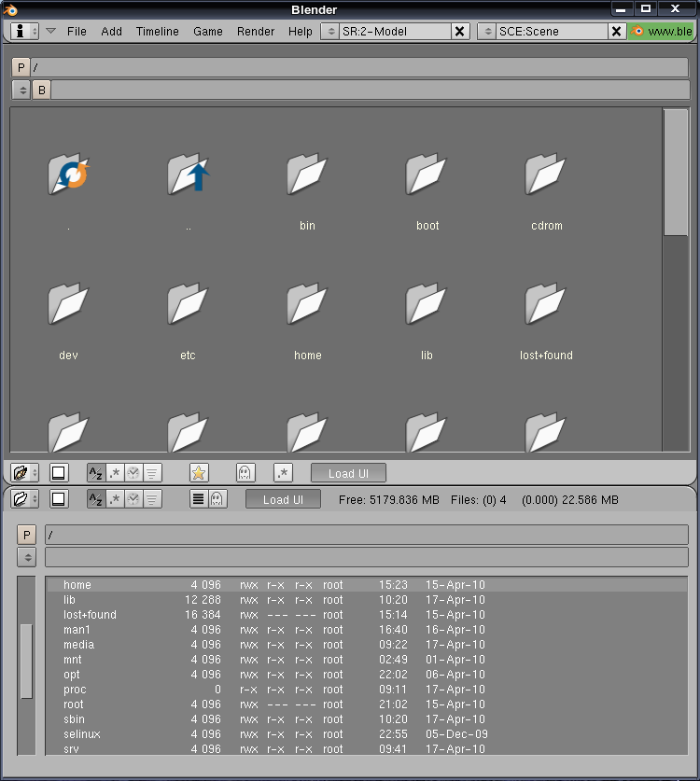The image size is (700, 781).
Task: Delete the current screen with X next to SR:2-Model
Action: (460, 32)
